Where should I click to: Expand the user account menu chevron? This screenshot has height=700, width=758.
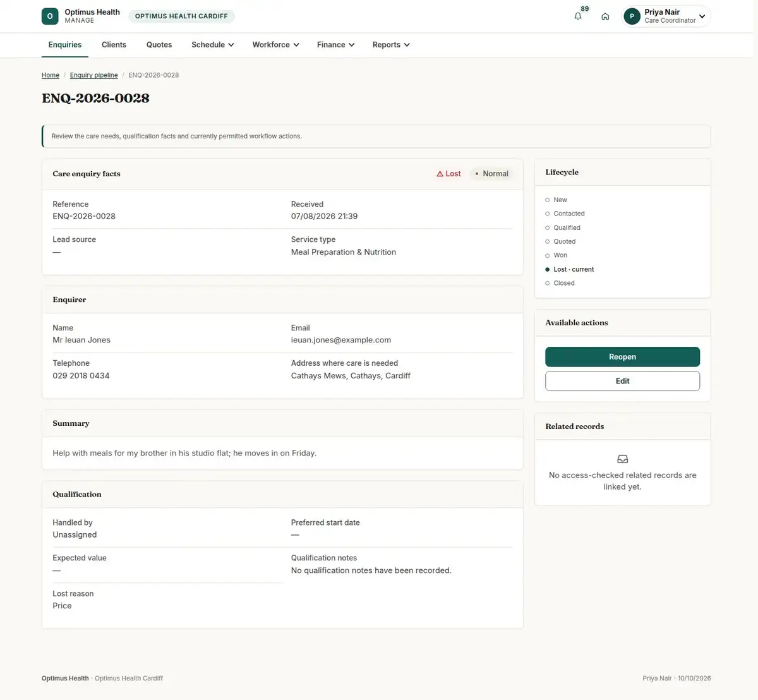(702, 16)
